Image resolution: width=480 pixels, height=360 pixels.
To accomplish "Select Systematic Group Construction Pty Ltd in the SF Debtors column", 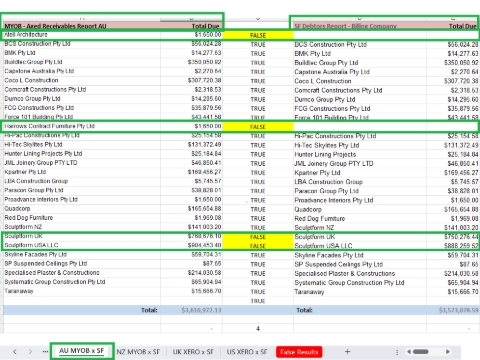I will [349, 283].
